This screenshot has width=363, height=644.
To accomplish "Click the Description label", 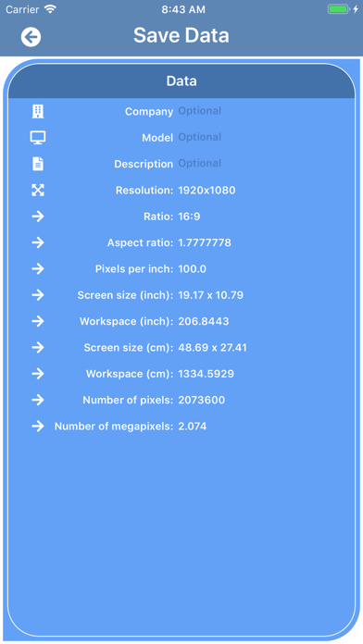I will click(x=144, y=164).
